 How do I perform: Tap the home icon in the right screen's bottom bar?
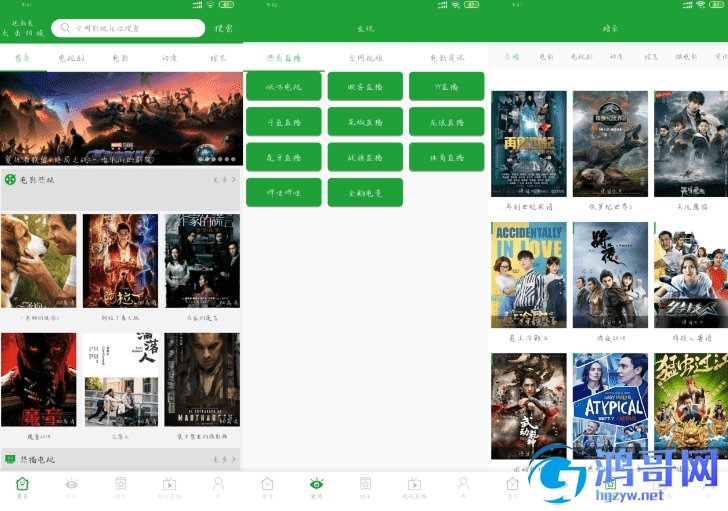click(512, 484)
